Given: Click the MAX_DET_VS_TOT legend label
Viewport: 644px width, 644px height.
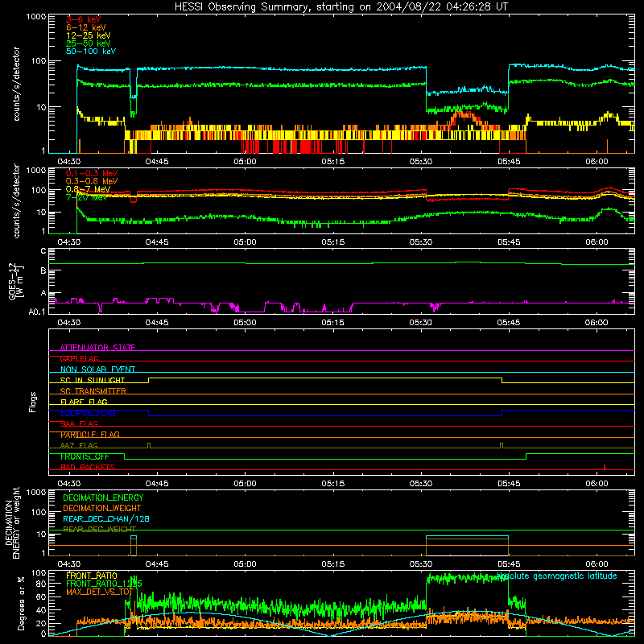Looking at the screenshot, I should point(100,592).
